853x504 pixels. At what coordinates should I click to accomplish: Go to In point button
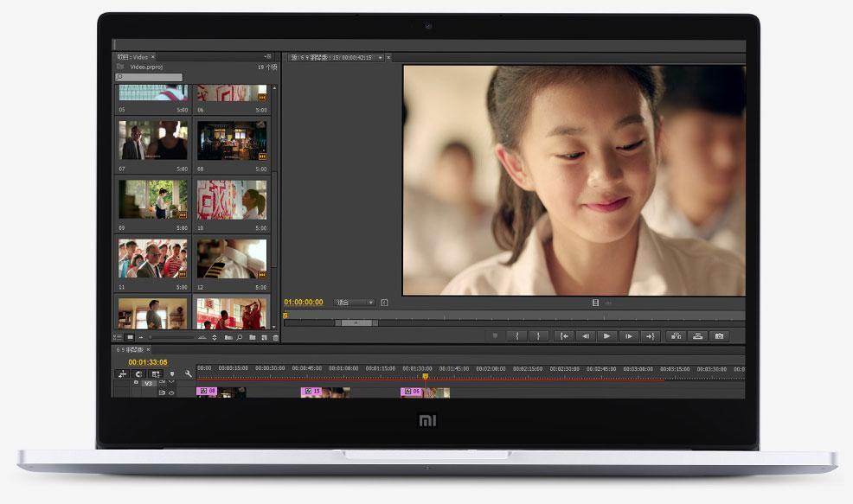point(564,336)
